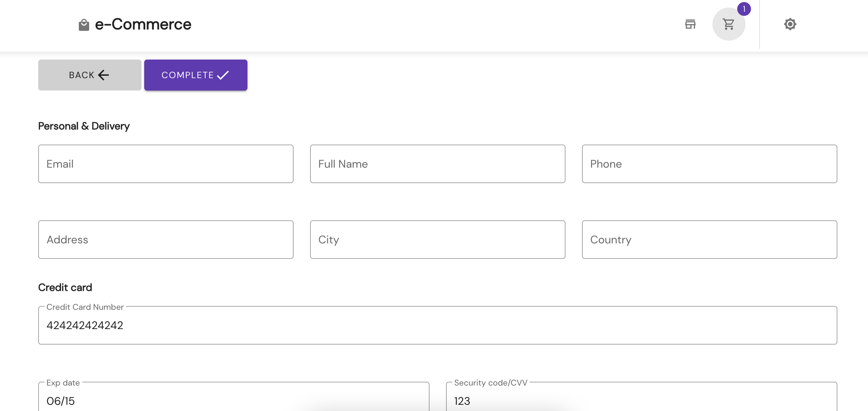Click the Personal & Delivery heading
Image resolution: width=868 pixels, height=411 pixels.
pyautogui.click(x=84, y=126)
